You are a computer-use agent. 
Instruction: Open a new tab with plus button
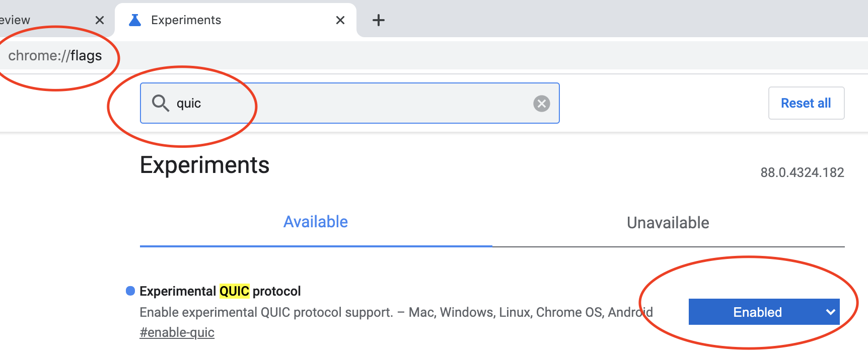[x=379, y=20]
